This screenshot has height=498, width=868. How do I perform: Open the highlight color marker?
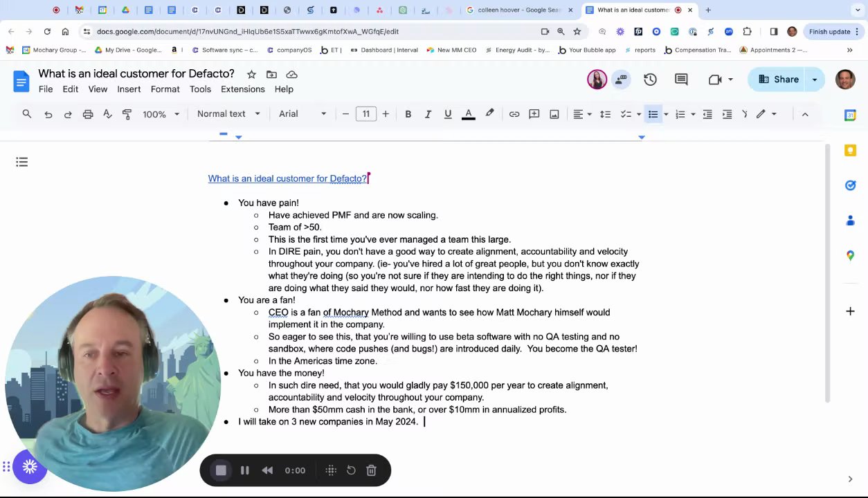489,114
